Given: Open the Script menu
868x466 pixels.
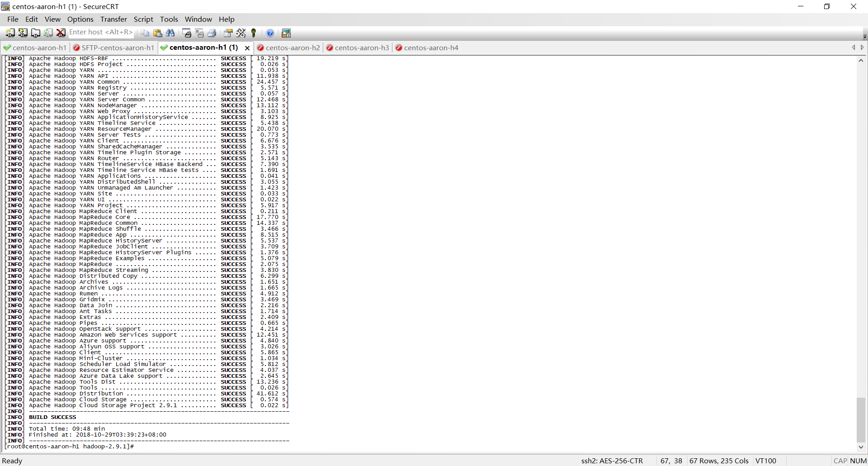Looking at the screenshot, I should (143, 19).
